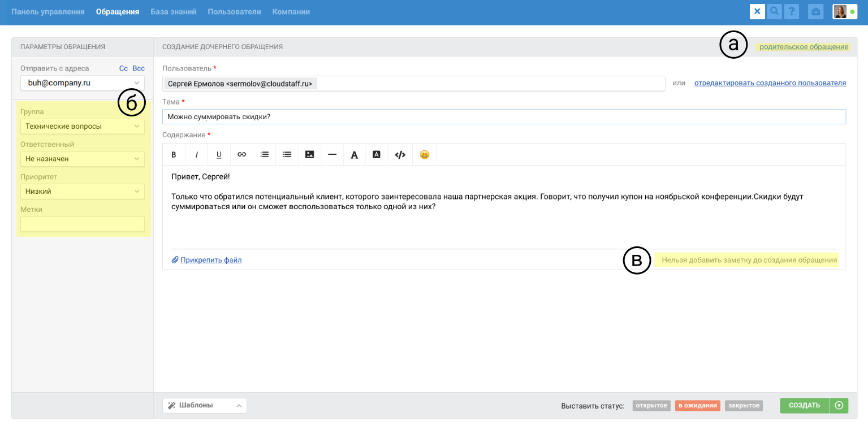Open «База знаний» in top menu
The width and height of the screenshot is (868, 430).
[173, 11]
